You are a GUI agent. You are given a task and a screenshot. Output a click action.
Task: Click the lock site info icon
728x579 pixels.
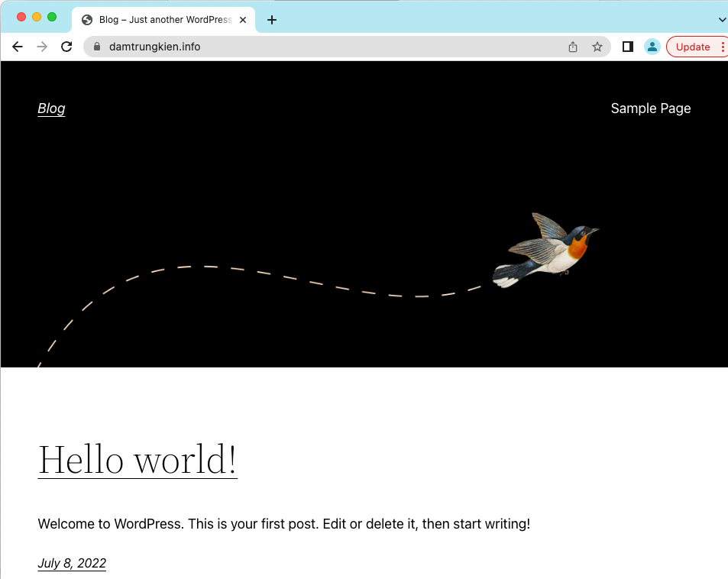(x=96, y=47)
